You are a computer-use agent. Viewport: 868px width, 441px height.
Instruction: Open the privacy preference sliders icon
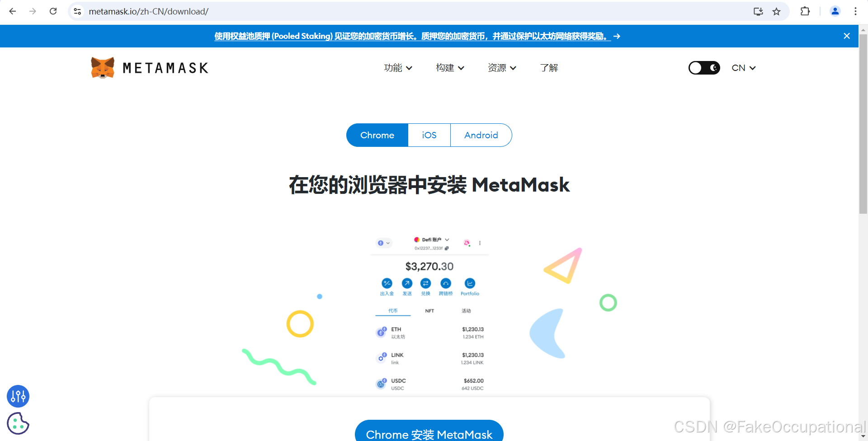point(18,396)
